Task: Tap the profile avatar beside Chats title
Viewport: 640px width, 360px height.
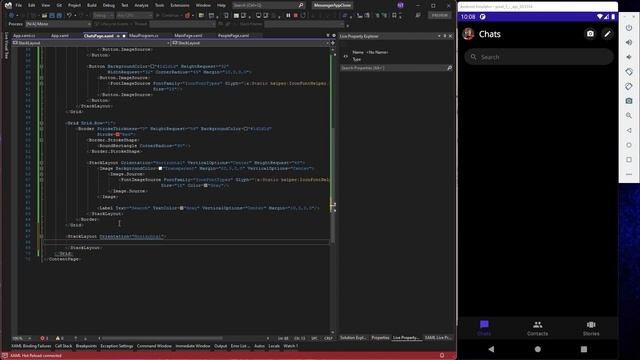Action: pyautogui.click(x=468, y=34)
